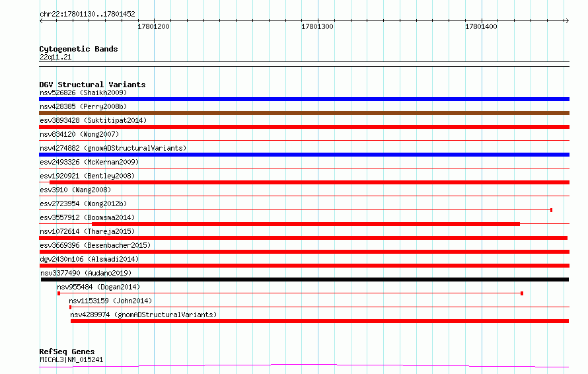
Task: Click esv1920921 (Bentley2008) label
Action: tap(87, 176)
